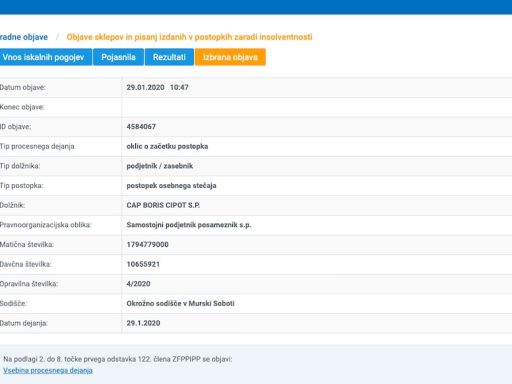Click the 'Tip procesnega dejanja' label
The height and width of the screenshot is (384, 512).
(x=37, y=146)
